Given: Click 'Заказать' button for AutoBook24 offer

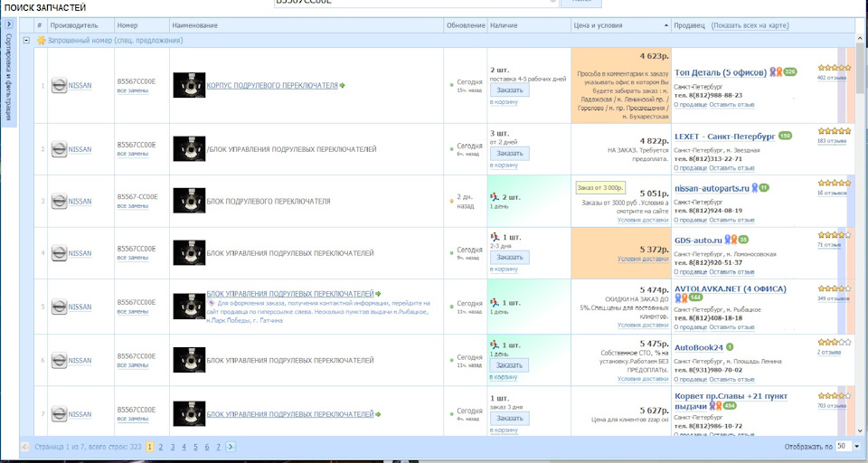Looking at the screenshot, I should [509, 365].
